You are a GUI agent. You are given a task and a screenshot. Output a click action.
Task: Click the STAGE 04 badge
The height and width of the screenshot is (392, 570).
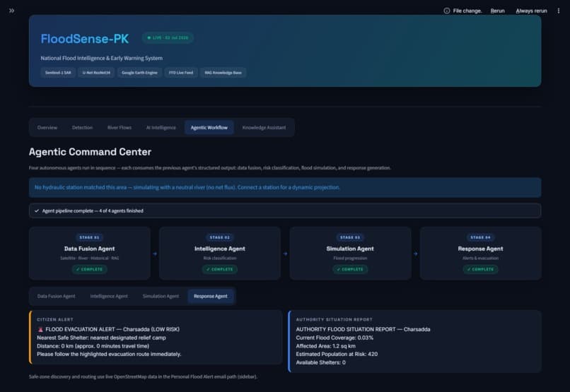point(481,237)
